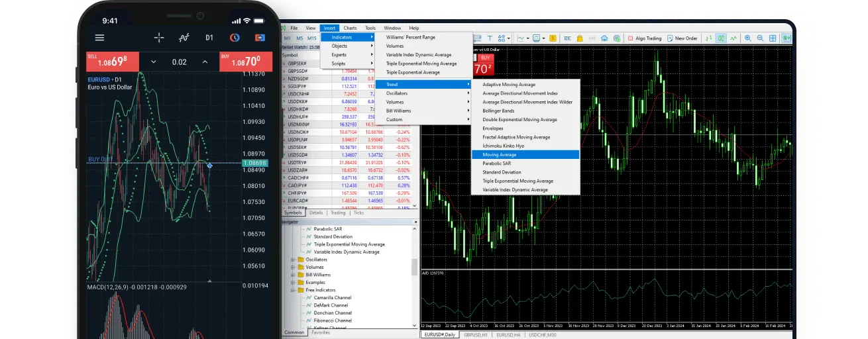Open the Tools menu
This screenshot has width=868, height=339.
coord(370,28)
